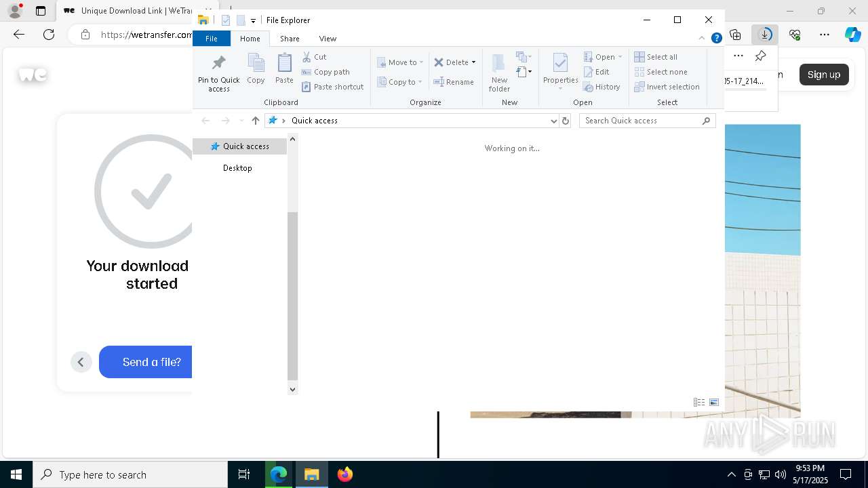Open Edge tab actions menu
The height and width of the screenshot is (488, 868).
pyautogui.click(x=41, y=11)
